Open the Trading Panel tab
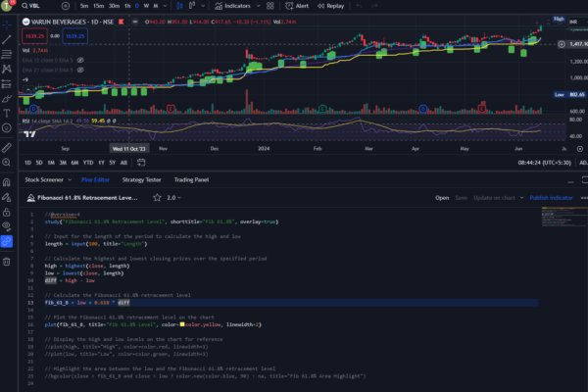588x392 pixels. click(x=191, y=179)
